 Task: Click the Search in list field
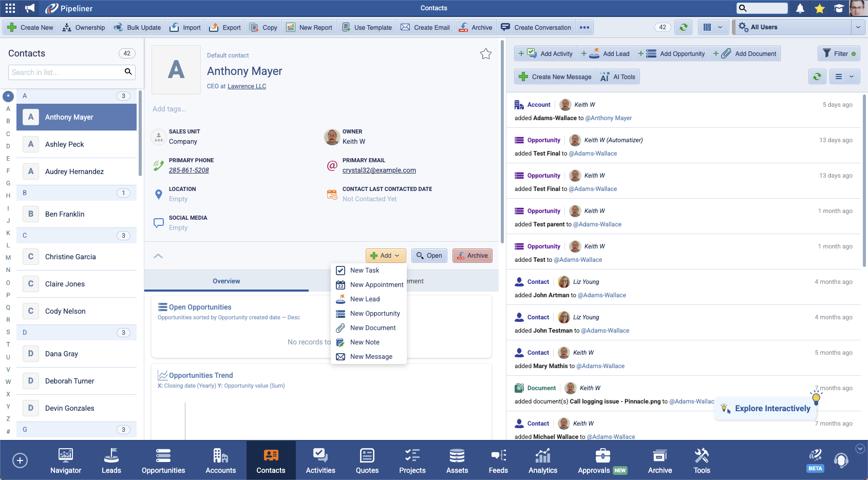coord(66,72)
